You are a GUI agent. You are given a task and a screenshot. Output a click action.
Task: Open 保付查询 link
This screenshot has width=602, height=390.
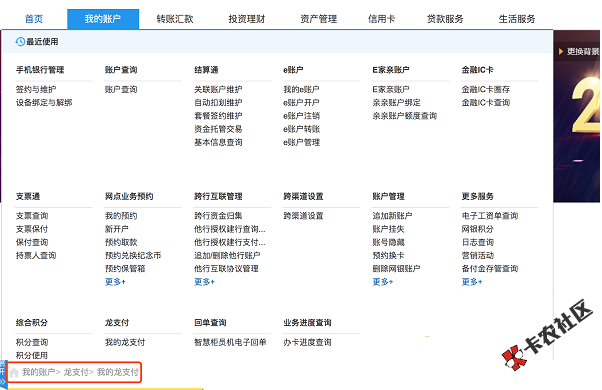click(x=32, y=242)
